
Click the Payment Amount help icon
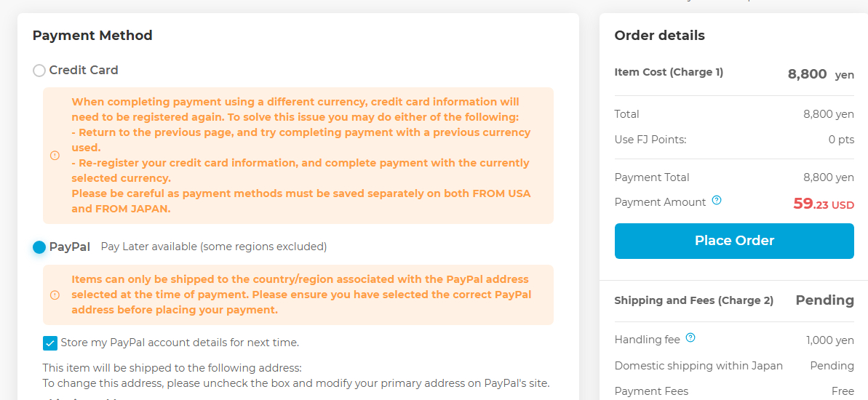tap(717, 201)
